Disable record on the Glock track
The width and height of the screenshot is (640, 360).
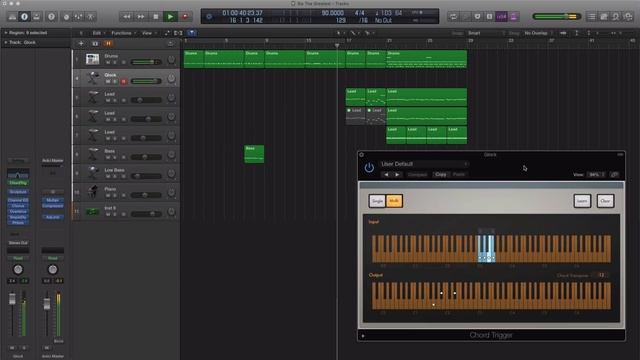(x=124, y=82)
